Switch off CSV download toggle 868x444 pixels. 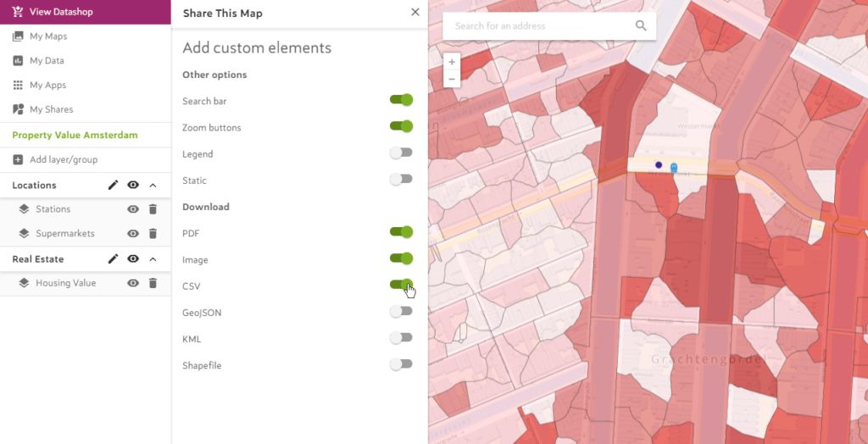coord(401,285)
